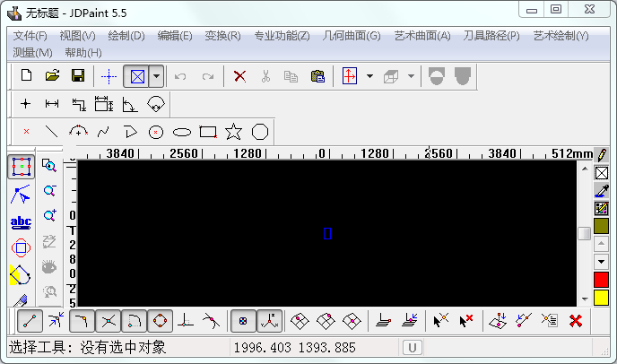Select the polygon octagon drawing tool
The width and height of the screenshot is (617, 364).
tap(260, 132)
